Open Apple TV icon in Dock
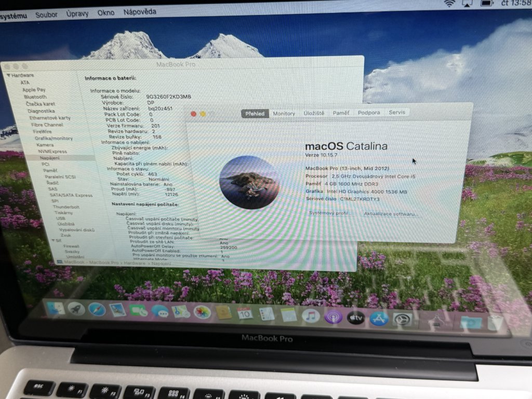The width and height of the screenshot is (532, 399). (x=356, y=318)
